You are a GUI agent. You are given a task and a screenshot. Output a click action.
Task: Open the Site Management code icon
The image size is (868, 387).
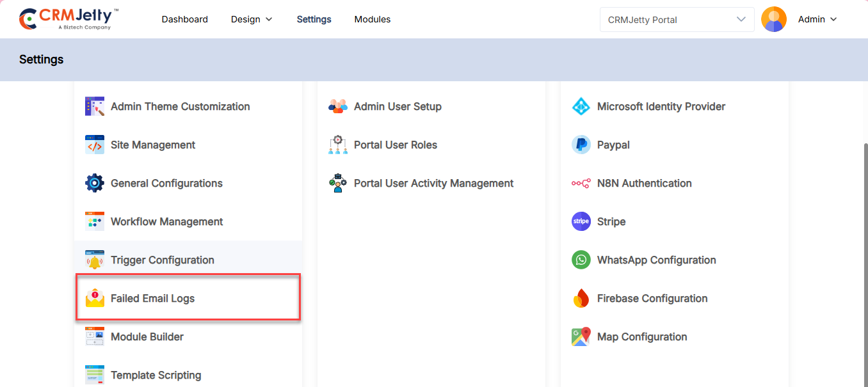(95, 145)
